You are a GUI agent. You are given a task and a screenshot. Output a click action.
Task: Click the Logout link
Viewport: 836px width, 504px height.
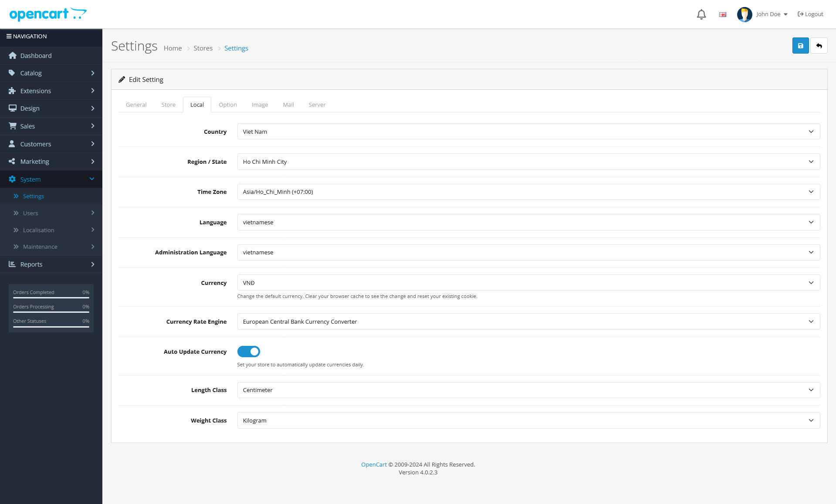pos(810,14)
